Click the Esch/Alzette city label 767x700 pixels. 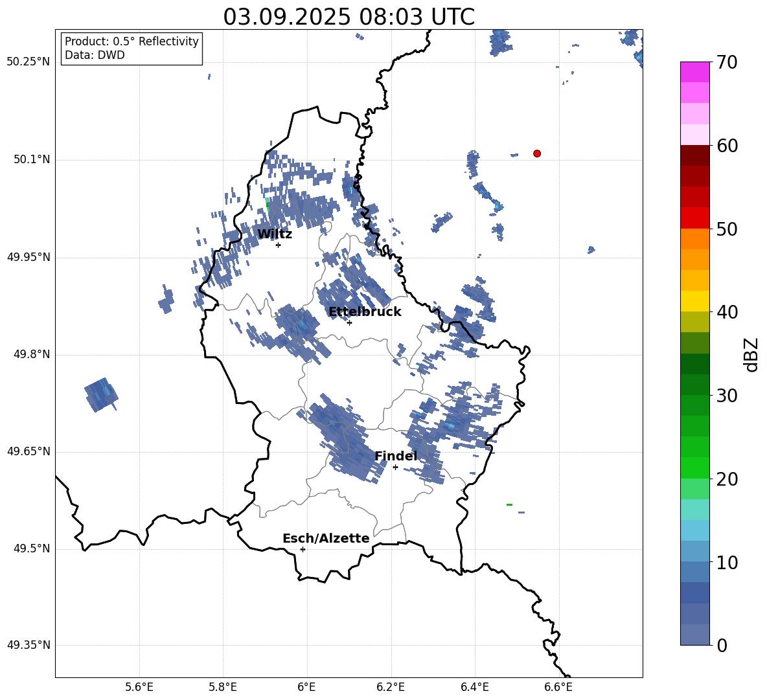click(326, 539)
